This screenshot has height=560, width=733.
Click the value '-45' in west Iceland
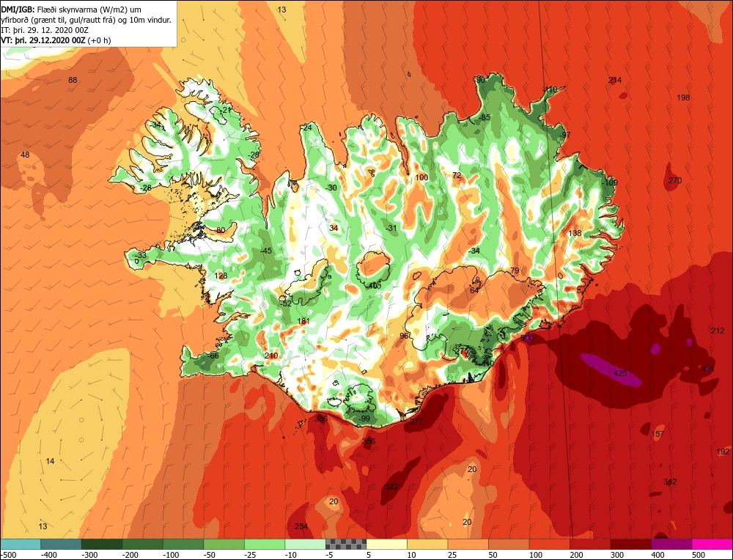coord(265,251)
